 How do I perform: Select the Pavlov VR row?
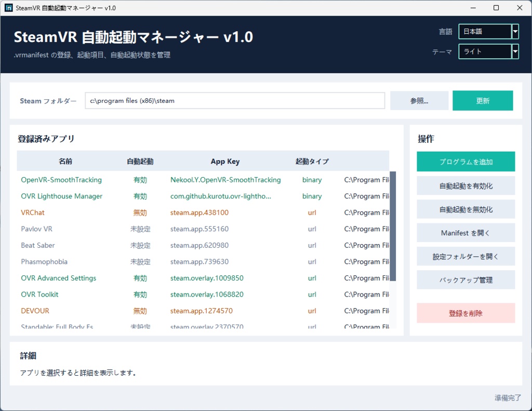coord(203,229)
